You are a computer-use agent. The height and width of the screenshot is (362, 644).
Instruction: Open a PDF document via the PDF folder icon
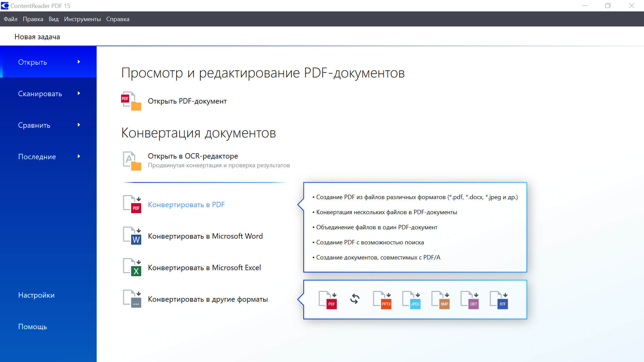click(131, 101)
